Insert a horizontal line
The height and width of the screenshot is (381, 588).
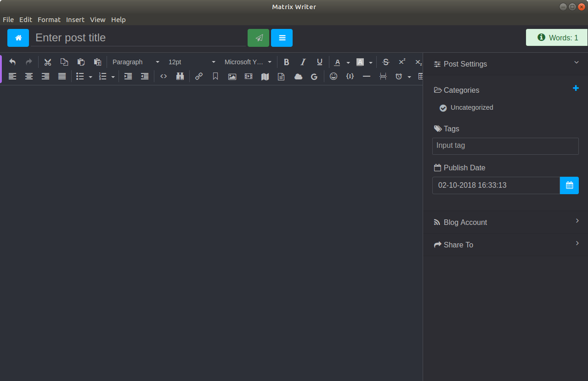pyautogui.click(x=367, y=77)
